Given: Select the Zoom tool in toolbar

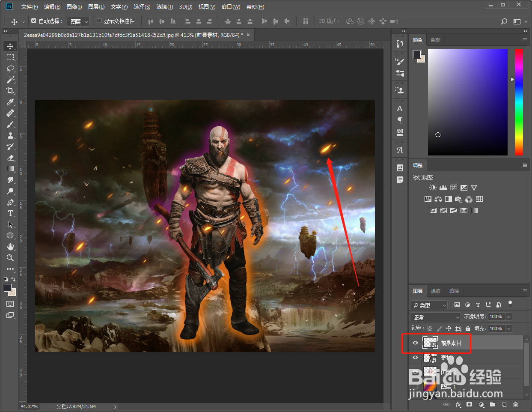Looking at the screenshot, I should 10,258.
